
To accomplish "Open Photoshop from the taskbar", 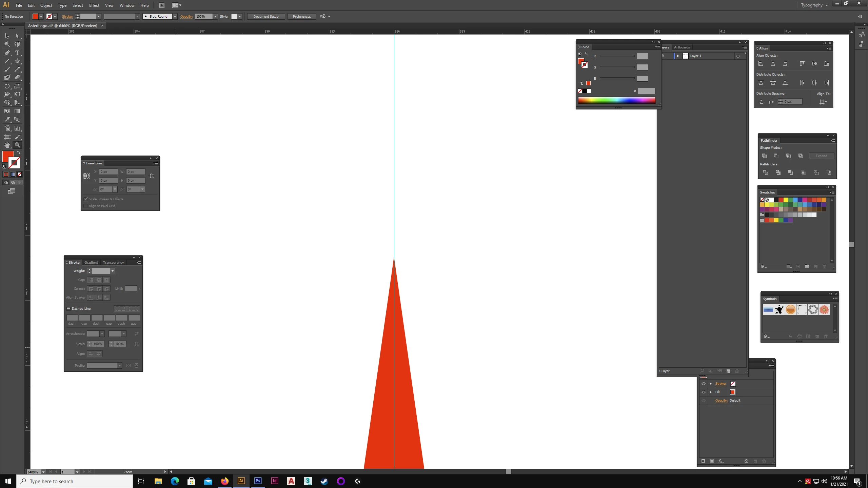I will [258, 481].
